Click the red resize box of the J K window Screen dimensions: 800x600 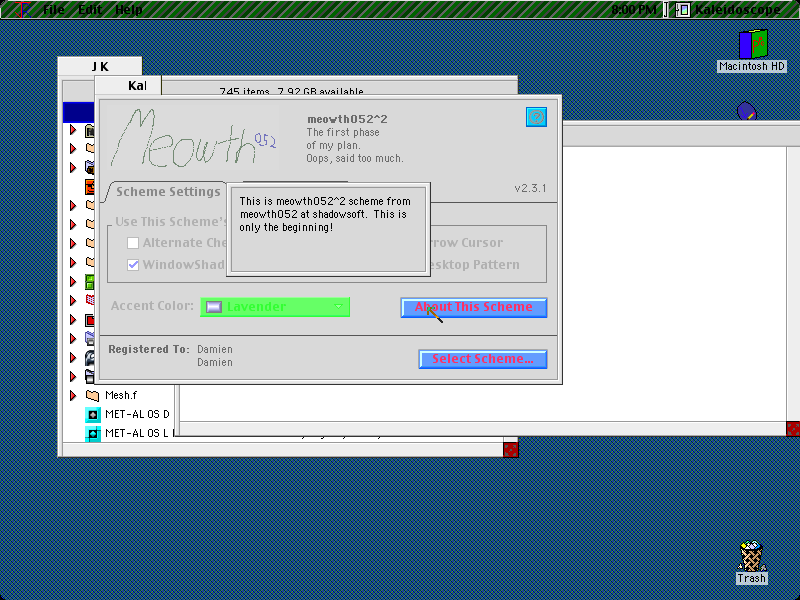[510, 449]
